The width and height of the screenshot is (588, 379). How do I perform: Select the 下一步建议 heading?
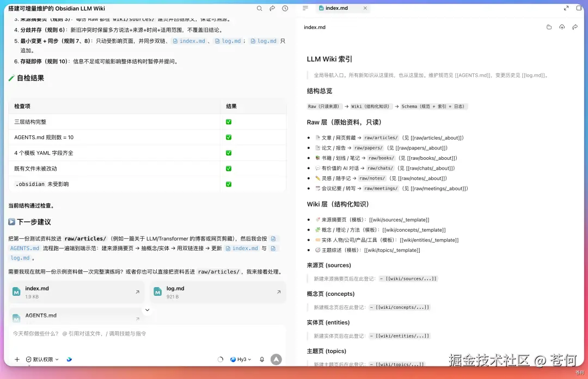(34, 222)
